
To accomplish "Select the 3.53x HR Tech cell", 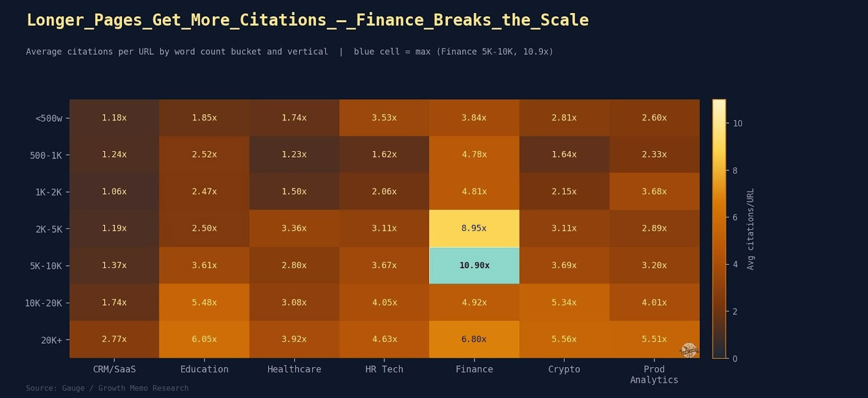I will click(x=384, y=118).
